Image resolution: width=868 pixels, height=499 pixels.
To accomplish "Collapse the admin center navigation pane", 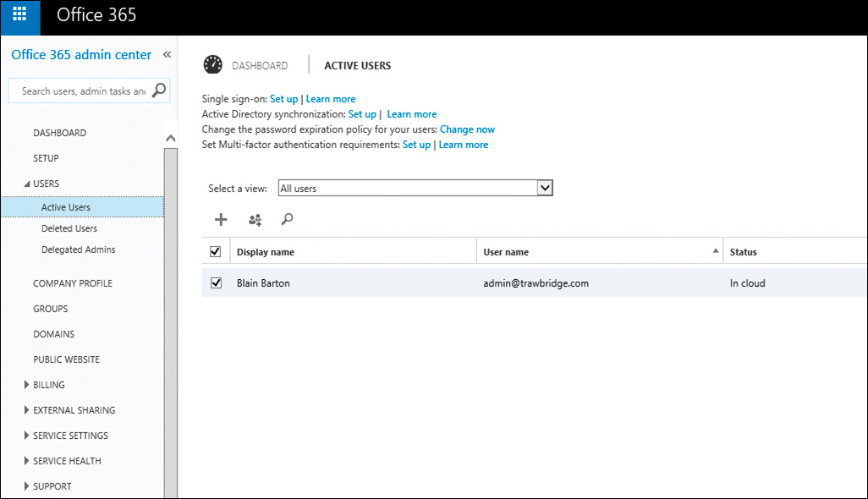I will 167,54.
